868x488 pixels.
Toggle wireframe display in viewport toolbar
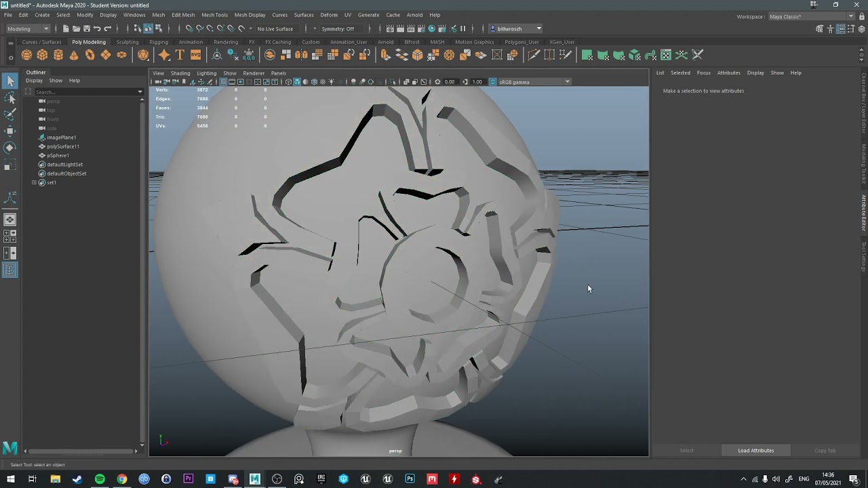point(288,82)
